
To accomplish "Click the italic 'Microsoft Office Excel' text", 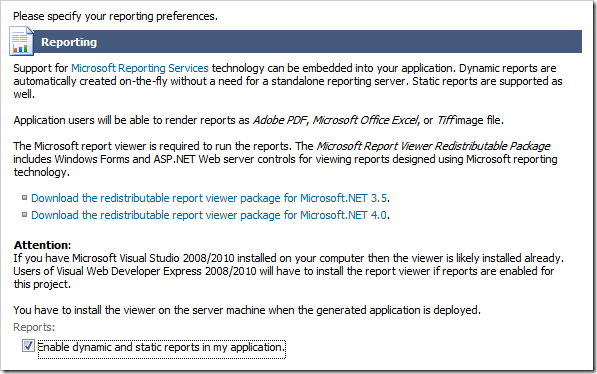I will tap(366, 120).
